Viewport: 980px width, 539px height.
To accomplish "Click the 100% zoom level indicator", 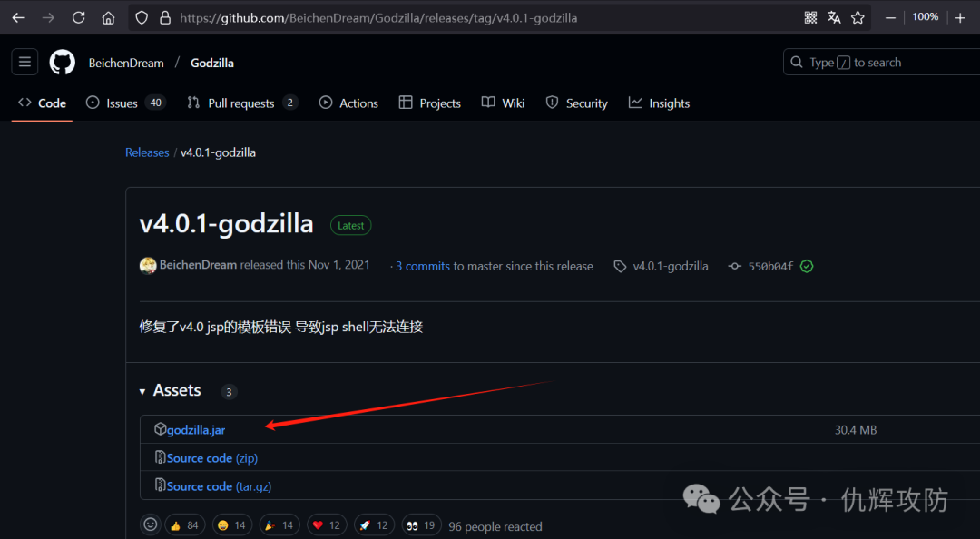I will [925, 17].
